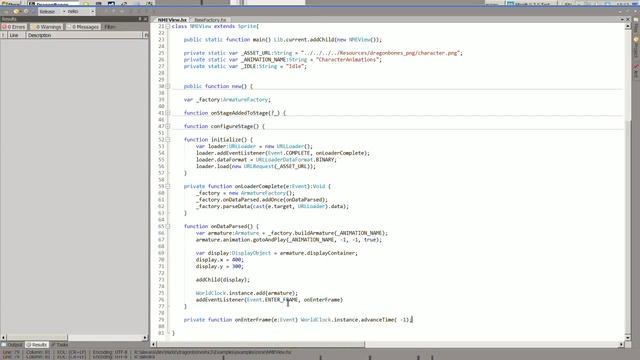Open the editor tab list dropdown arrow
The width and height of the screenshot is (640, 360).
(x=622, y=19)
